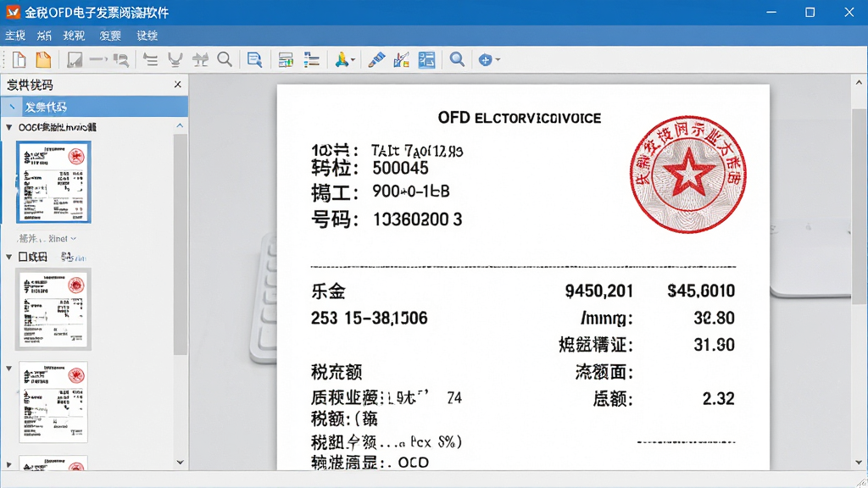Click the invoice number 10360200 3

tap(417, 219)
